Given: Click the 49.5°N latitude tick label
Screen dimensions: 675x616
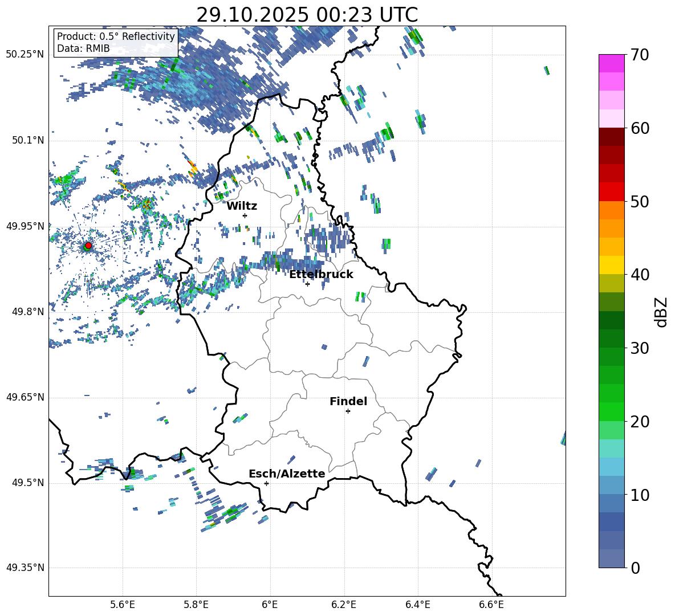Looking at the screenshot, I should click(28, 483).
